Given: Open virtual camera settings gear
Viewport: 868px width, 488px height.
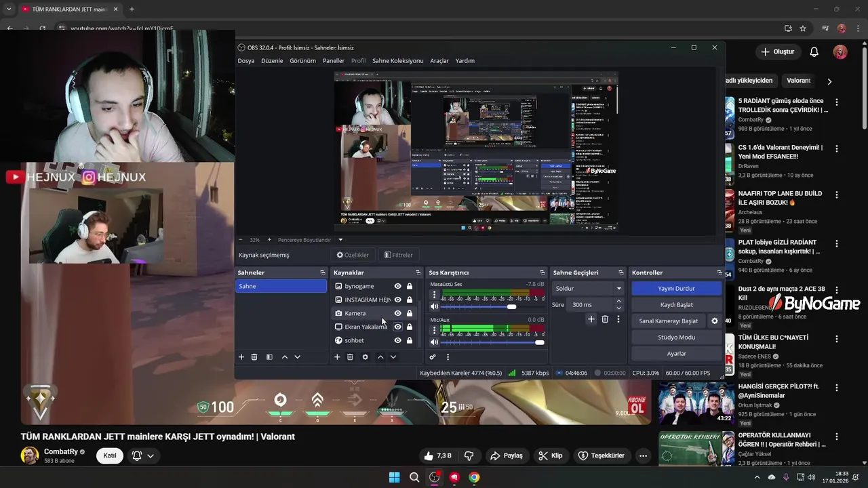Looking at the screenshot, I should tap(714, 321).
